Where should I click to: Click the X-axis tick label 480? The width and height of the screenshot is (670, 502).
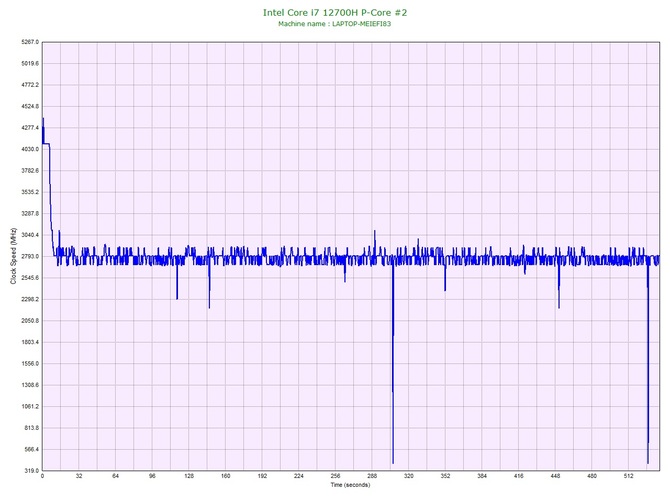[x=592, y=476]
